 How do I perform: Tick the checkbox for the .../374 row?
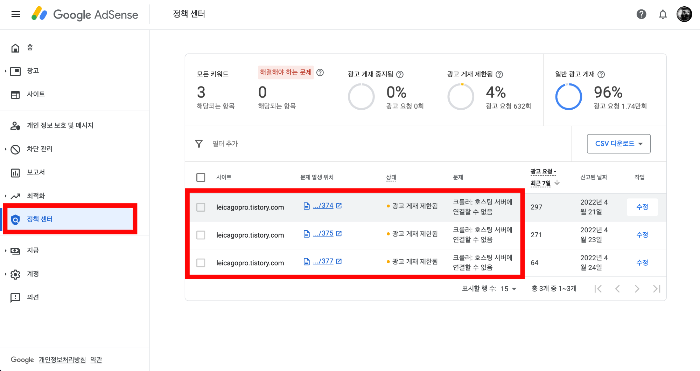tap(200, 207)
